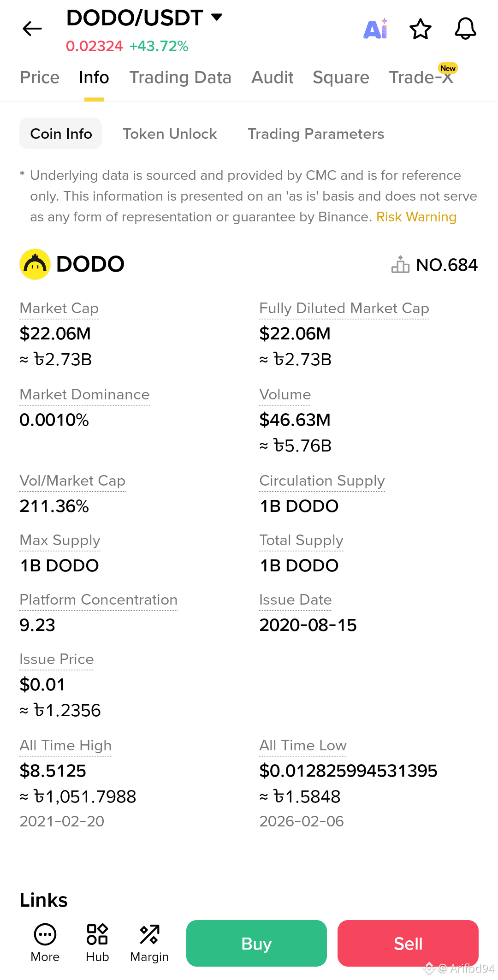The image size is (498, 980).
Task: Open the AI assistant icon
Action: [376, 29]
